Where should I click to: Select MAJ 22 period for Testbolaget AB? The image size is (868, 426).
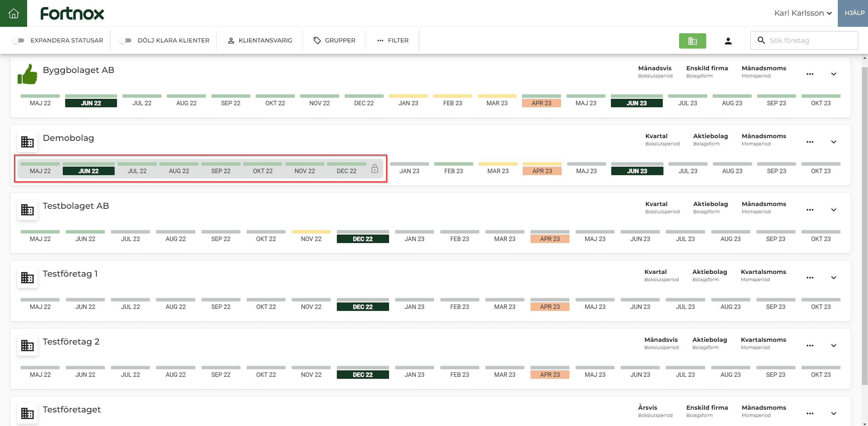coord(40,239)
